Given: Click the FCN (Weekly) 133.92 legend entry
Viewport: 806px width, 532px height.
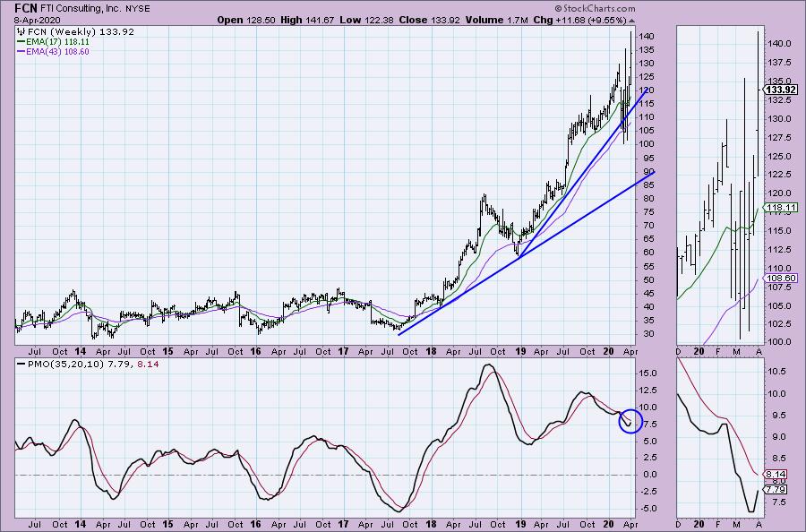Looking at the screenshot, I should click(x=81, y=32).
